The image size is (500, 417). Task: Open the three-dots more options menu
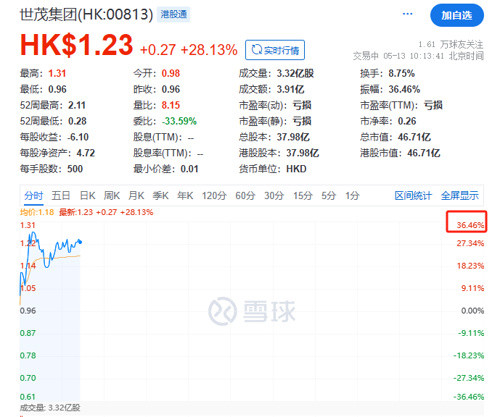(407, 14)
